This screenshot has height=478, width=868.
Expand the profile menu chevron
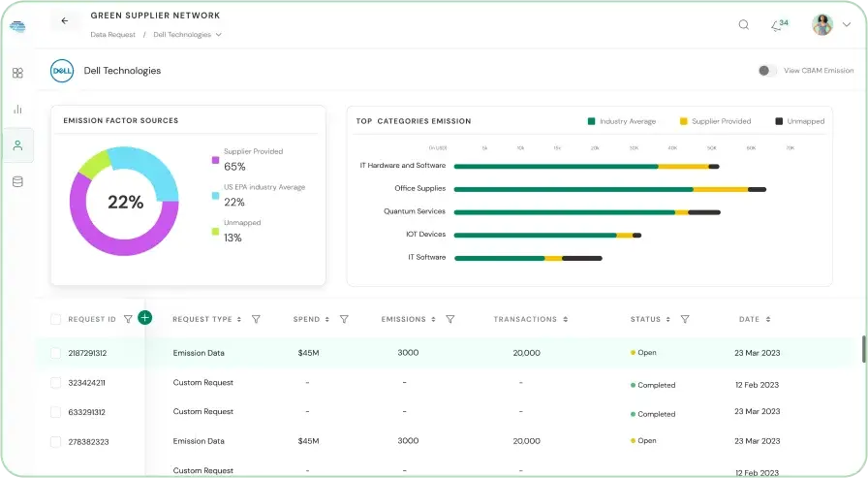[847, 24]
